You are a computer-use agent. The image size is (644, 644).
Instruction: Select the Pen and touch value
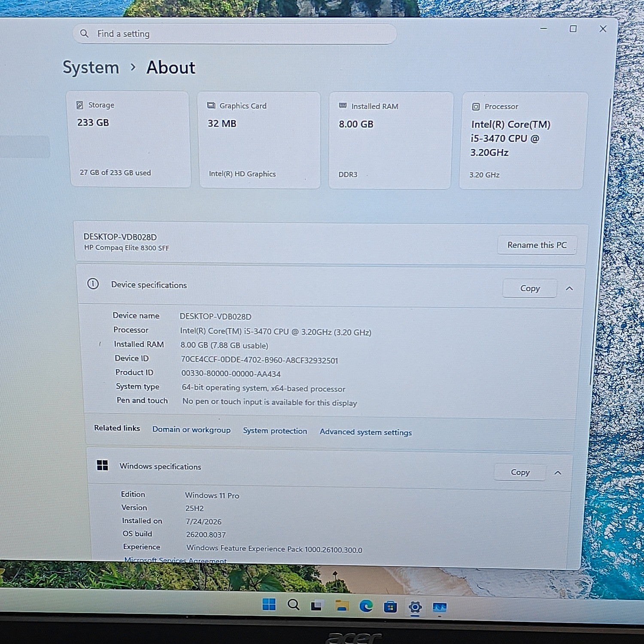pos(270,402)
